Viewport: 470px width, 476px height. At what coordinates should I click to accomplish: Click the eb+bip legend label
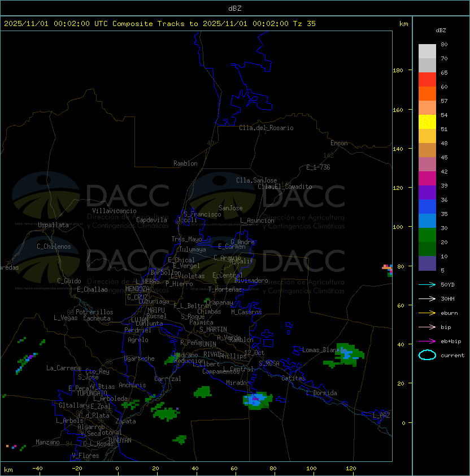tap(451, 341)
